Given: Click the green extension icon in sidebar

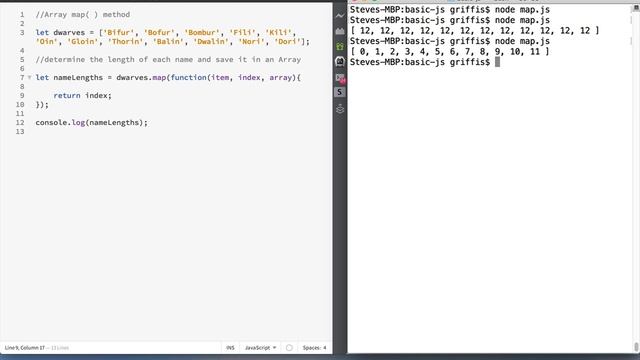Looking at the screenshot, I should click(x=340, y=46).
